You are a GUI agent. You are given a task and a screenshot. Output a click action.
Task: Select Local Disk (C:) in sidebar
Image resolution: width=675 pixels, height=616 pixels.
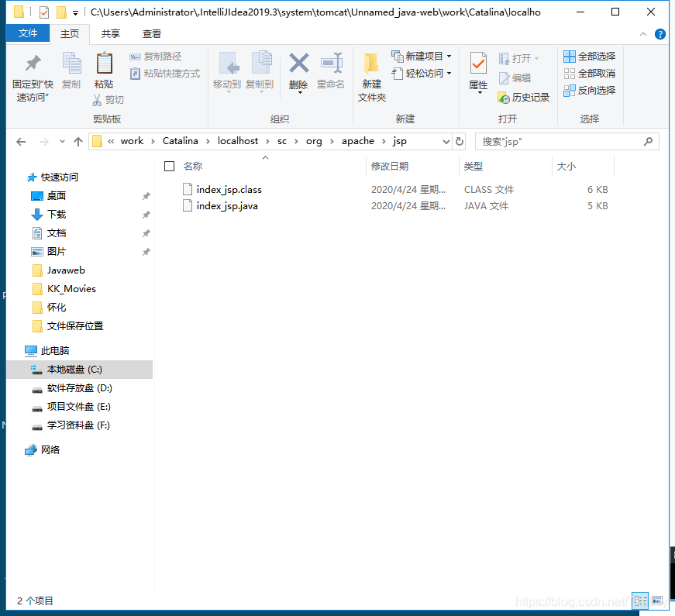click(x=80, y=370)
